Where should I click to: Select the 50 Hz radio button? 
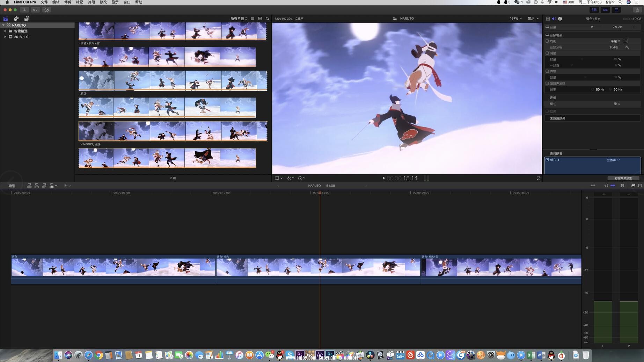593,89
